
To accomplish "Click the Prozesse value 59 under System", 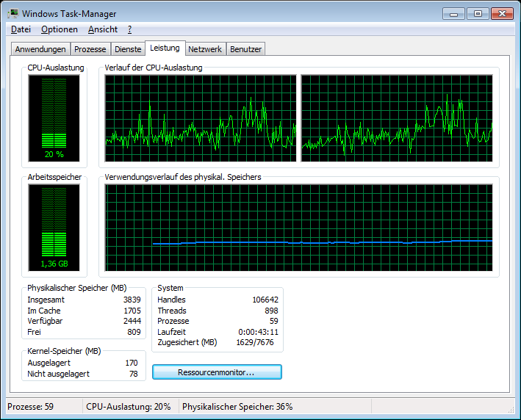I will [x=274, y=321].
